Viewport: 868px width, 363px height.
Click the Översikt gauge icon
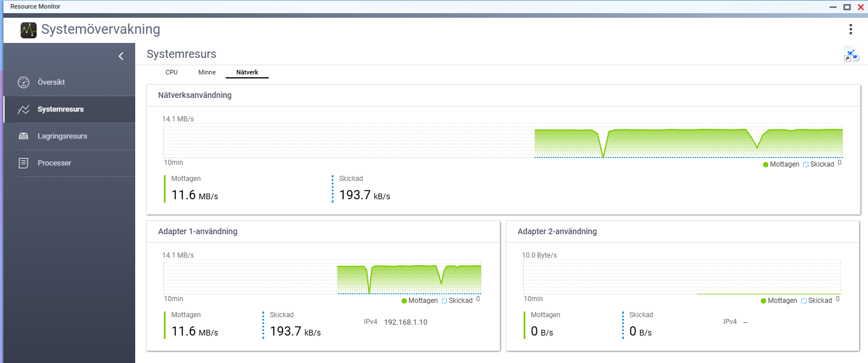point(23,82)
